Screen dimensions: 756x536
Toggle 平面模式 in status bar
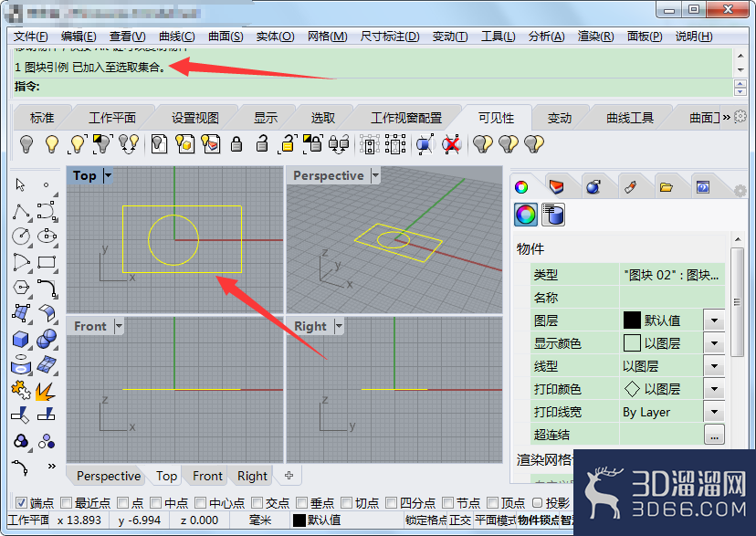point(495,520)
